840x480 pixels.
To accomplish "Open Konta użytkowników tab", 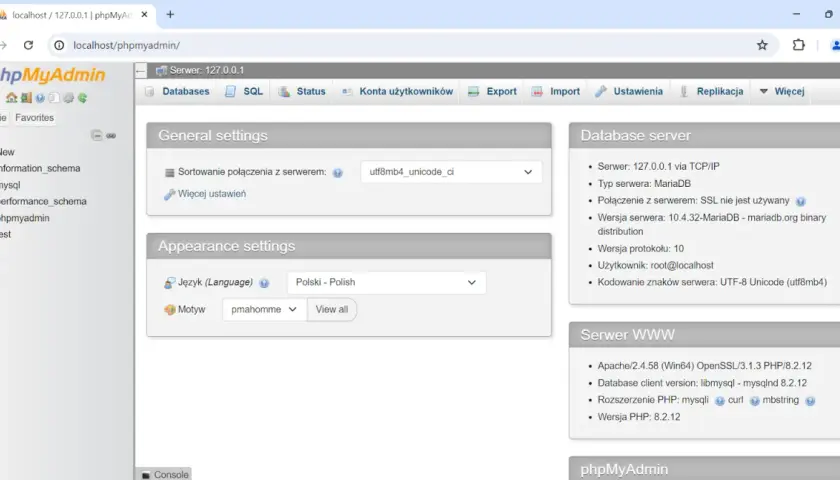I will click(397, 92).
